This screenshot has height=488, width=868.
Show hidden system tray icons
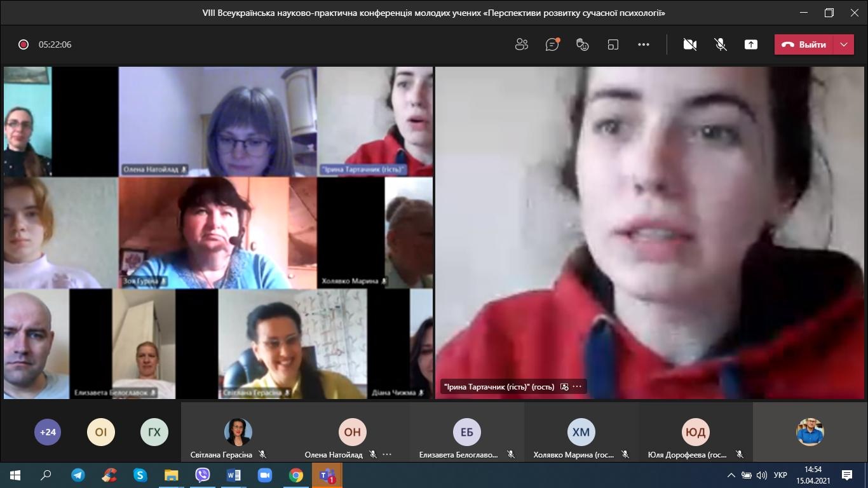731,475
